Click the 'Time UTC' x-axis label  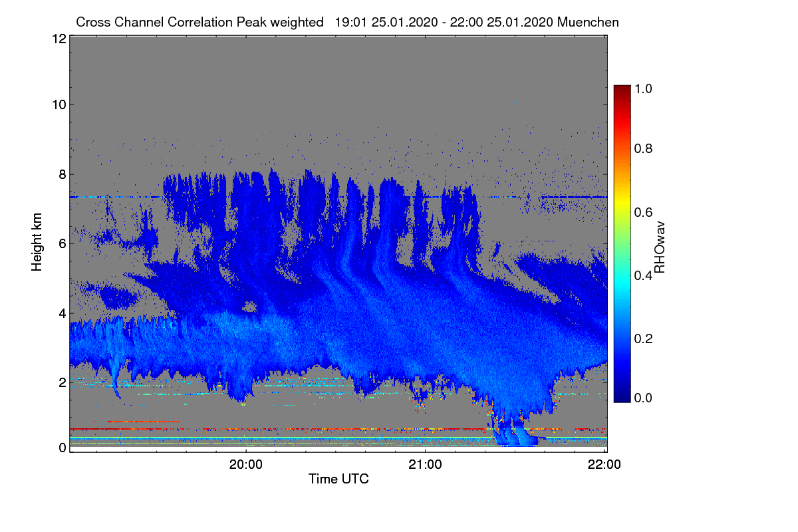(x=338, y=479)
